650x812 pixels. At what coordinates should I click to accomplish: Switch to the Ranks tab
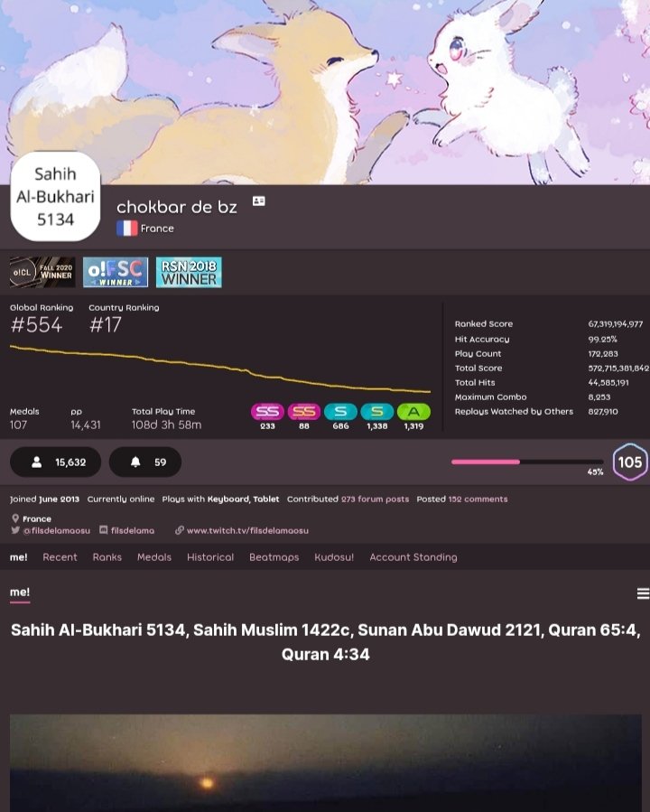(x=107, y=557)
